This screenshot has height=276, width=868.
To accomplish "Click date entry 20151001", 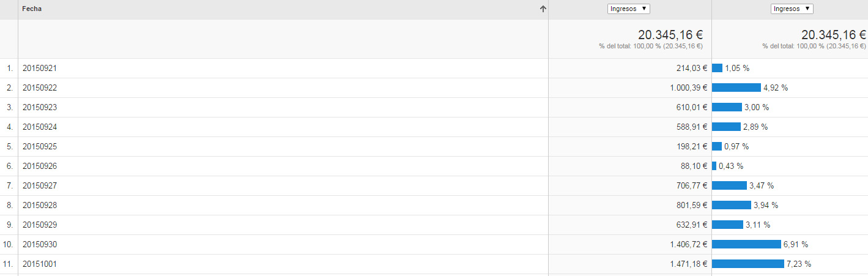I will point(40,264).
